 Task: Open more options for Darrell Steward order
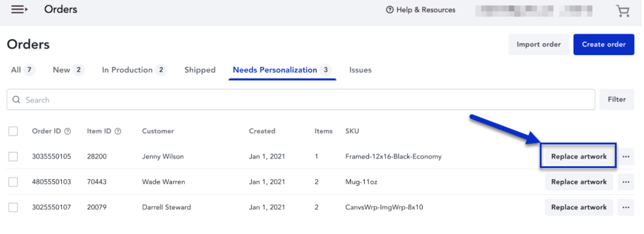click(626, 207)
